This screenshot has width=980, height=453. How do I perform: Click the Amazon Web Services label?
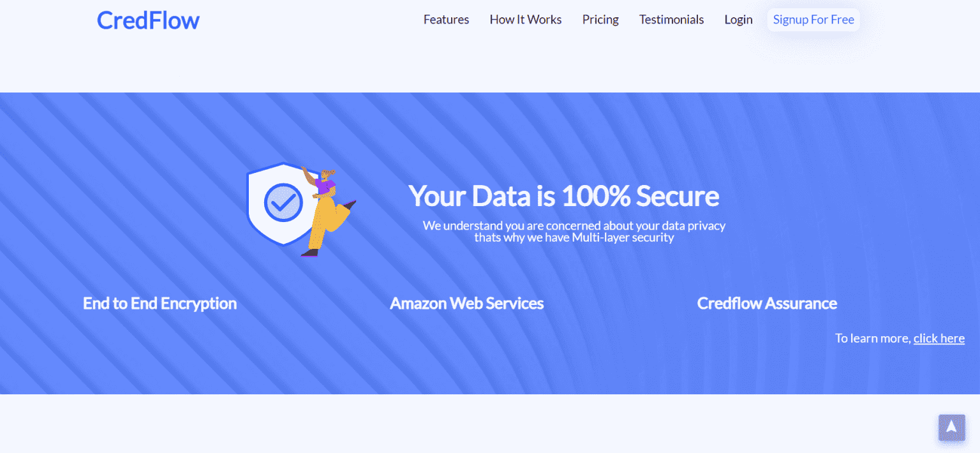click(466, 304)
